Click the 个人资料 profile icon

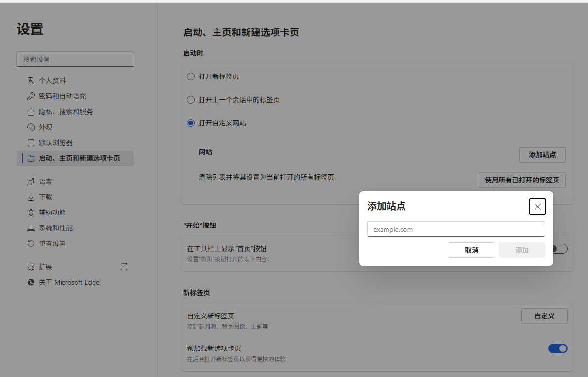click(x=31, y=81)
